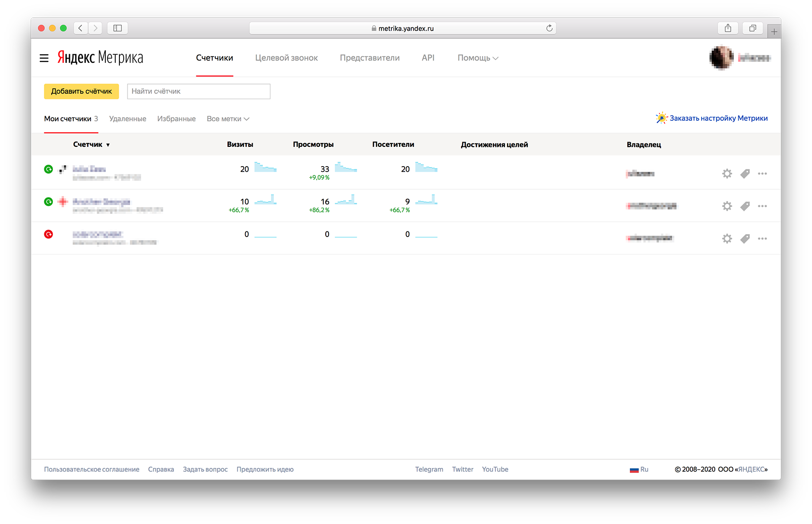Switch to the Удаленные tab
Image resolution: width=812 pixels, height=524 pixels.
[x=127, y=118]
